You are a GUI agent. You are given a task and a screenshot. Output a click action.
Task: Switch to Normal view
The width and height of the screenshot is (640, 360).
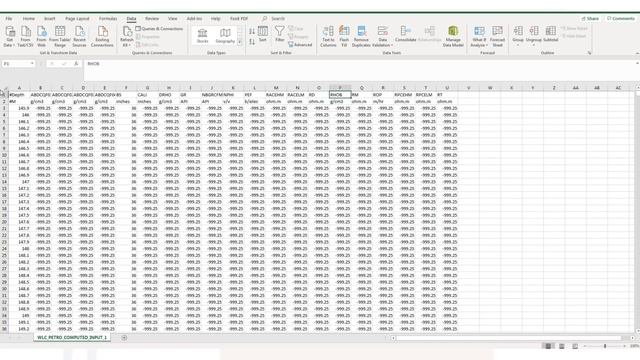[x=548, y=346]
